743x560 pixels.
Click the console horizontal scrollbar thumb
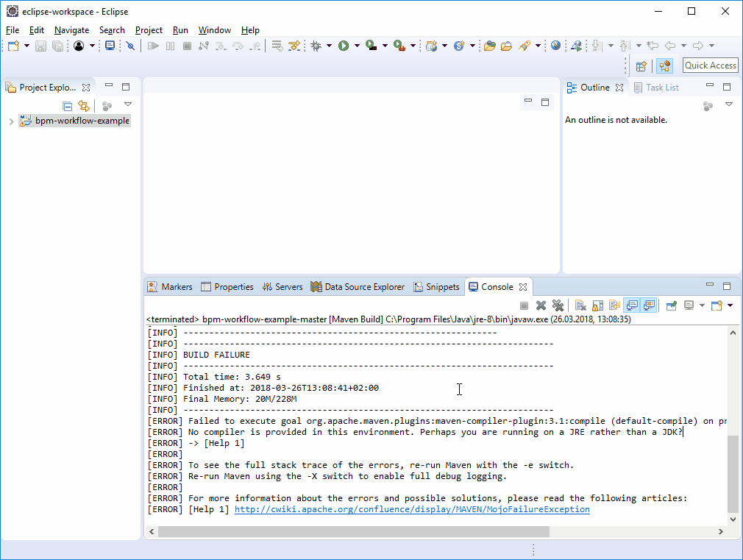[354, 531]
